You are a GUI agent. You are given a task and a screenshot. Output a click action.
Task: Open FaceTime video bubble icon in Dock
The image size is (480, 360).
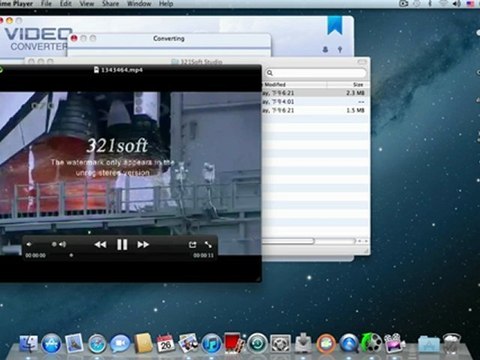(x=120, y=344)
